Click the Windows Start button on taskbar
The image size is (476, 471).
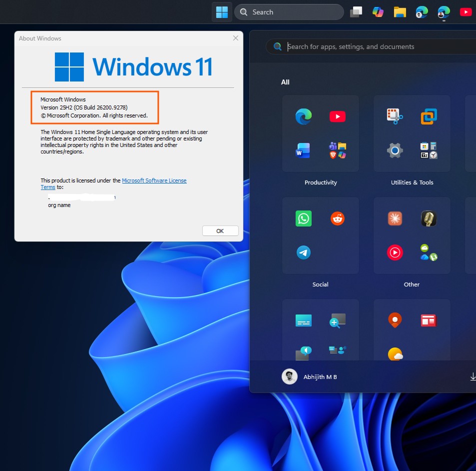pyautogui.click(x=222, y=12)
